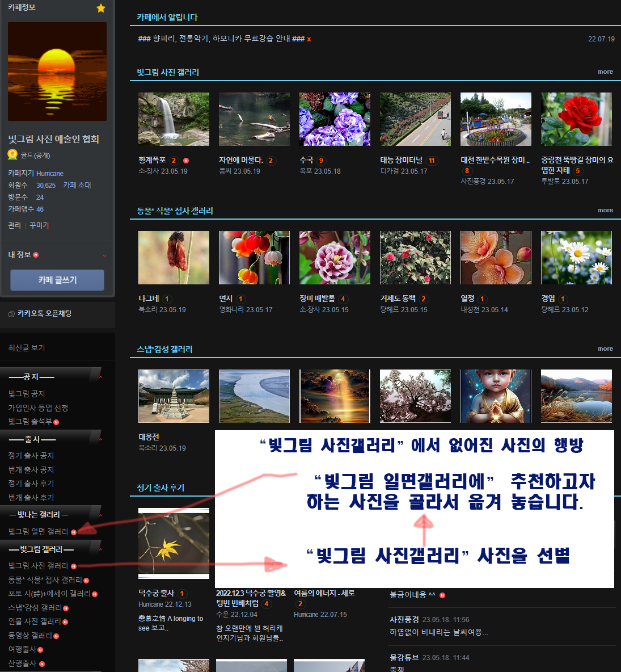Open 정기 출사 후기 sidebar board
The width and height of the screenshot is (621, 672).
[31, 484]
